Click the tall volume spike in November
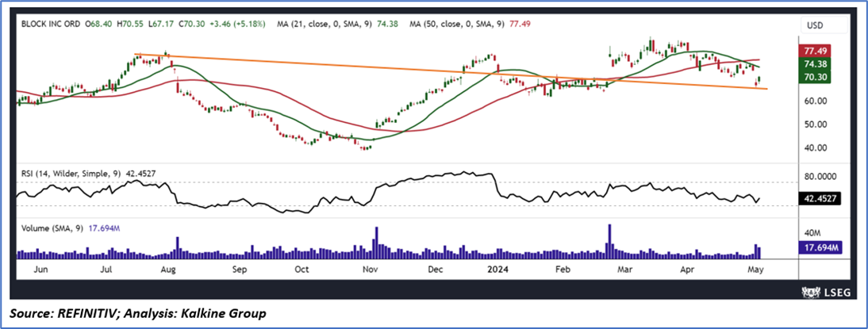Image resolution: width=868 pixels, height=329 pixels. click(x=376, y=243)
